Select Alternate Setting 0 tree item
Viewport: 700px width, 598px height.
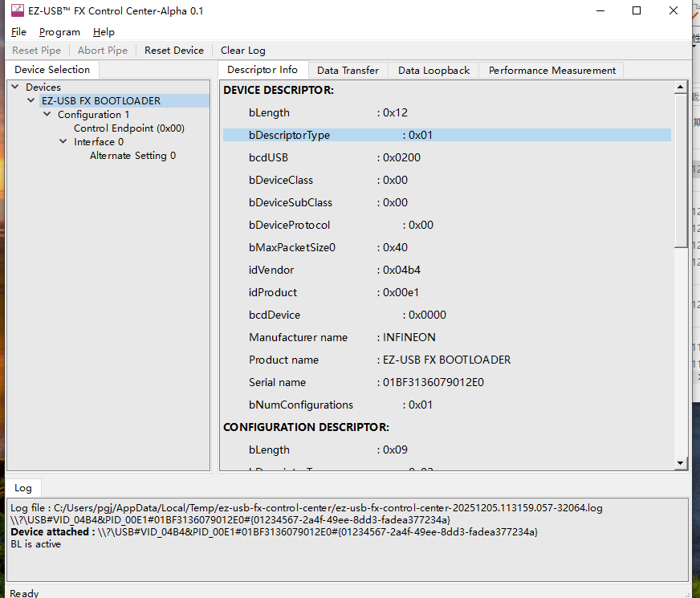[x=132, y=155]
